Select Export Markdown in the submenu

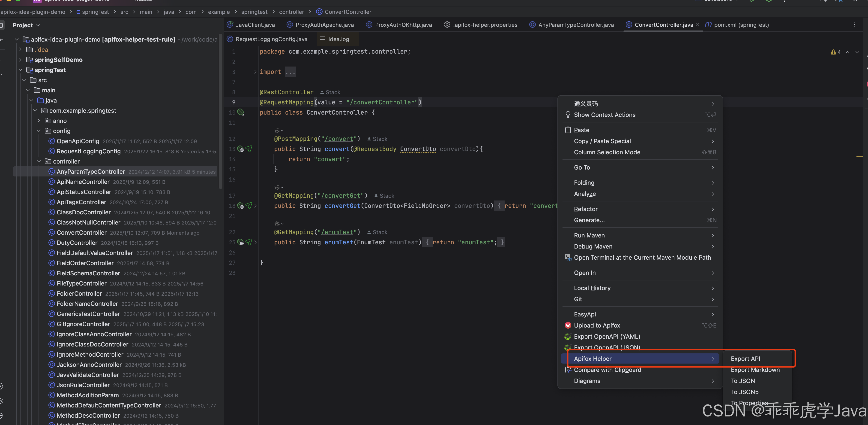click(755, 370)
